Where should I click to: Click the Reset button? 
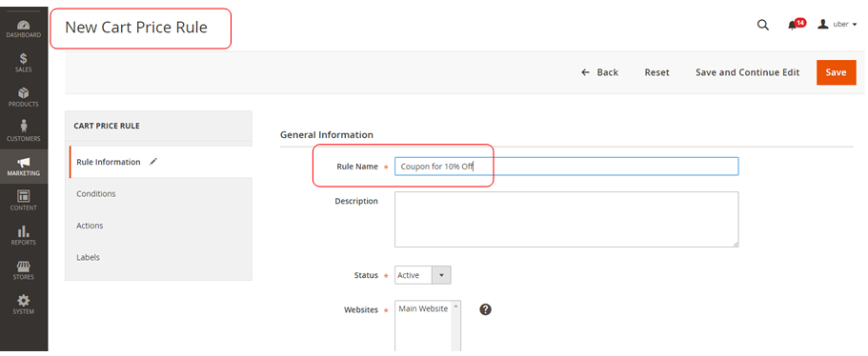coord(657,72)
